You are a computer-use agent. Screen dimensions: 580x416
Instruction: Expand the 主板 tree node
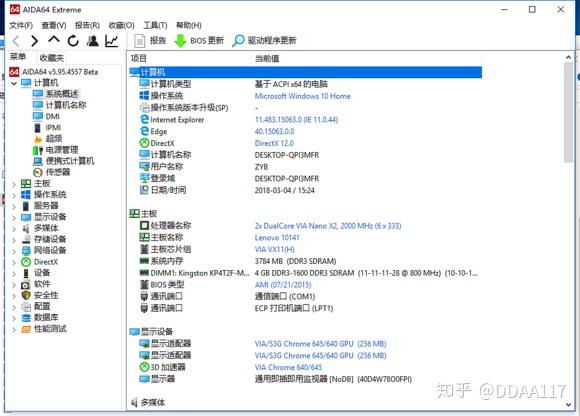point(14,184)
